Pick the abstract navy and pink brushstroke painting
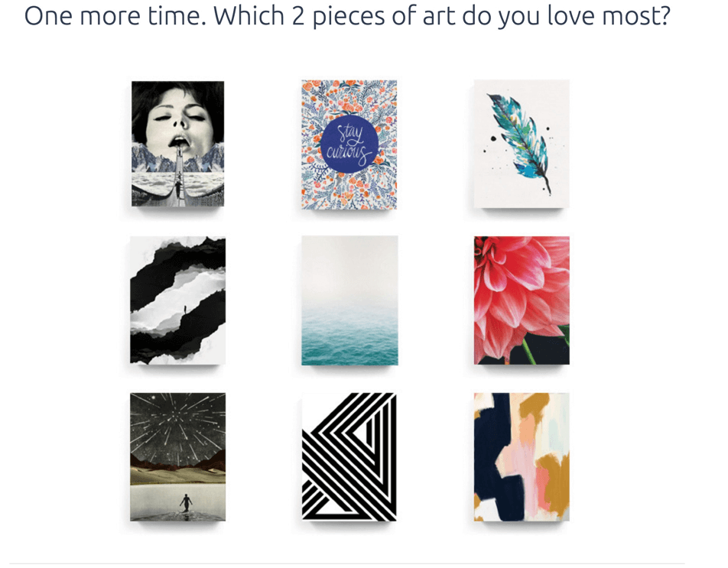728x568 pixels. click(522, 456)
